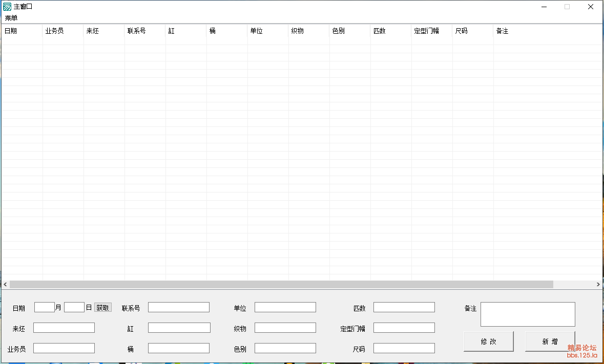This screenshot has height=364, width=604.
Task: Focus the day input box before 日
Action: 74,307
